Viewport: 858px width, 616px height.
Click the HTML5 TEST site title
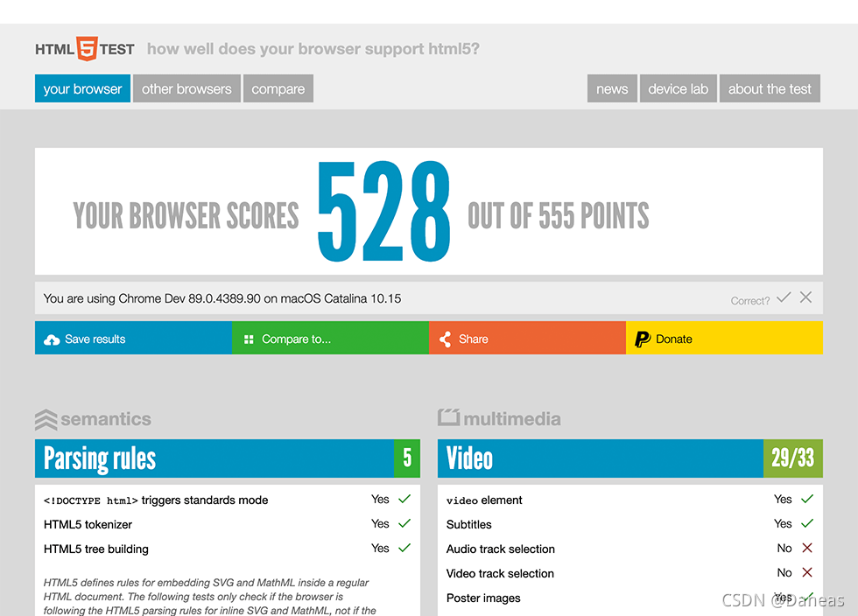point(85,49)
